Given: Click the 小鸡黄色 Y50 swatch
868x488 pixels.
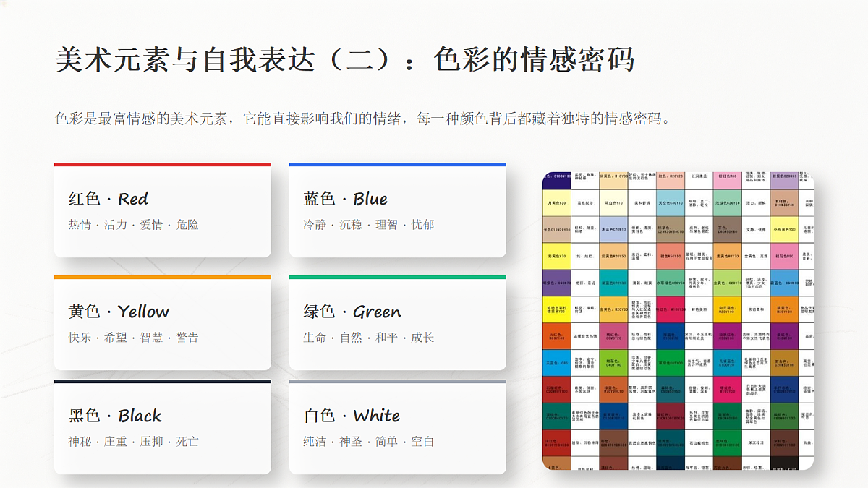Looking at the screenshot, I should click(784, 230).
